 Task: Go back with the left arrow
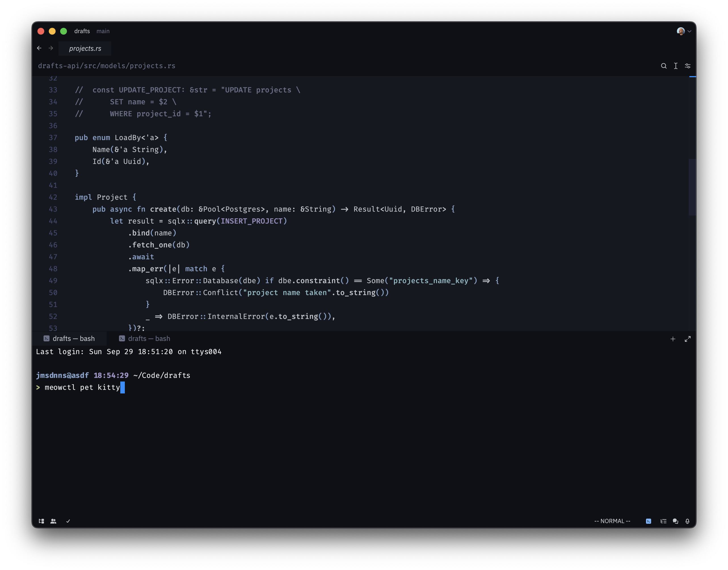pyautogui.click(x=39, y=48)
